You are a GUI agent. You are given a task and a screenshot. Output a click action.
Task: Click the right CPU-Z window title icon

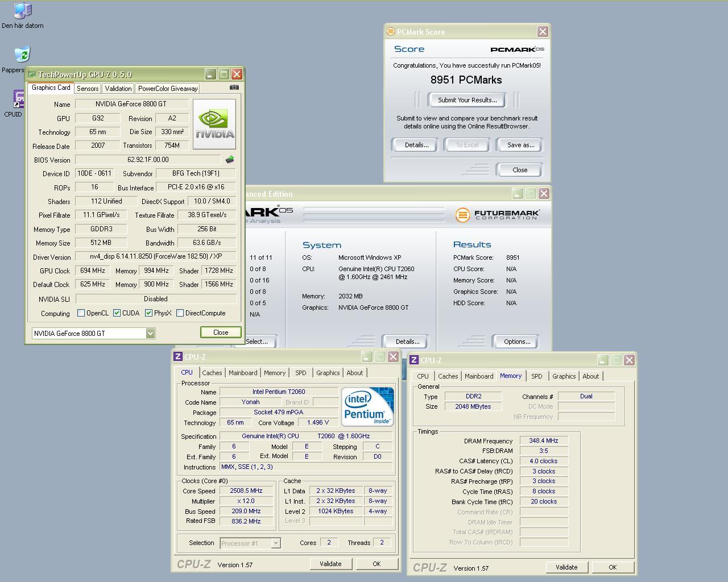pyautogui.click(x=414, y=360)
